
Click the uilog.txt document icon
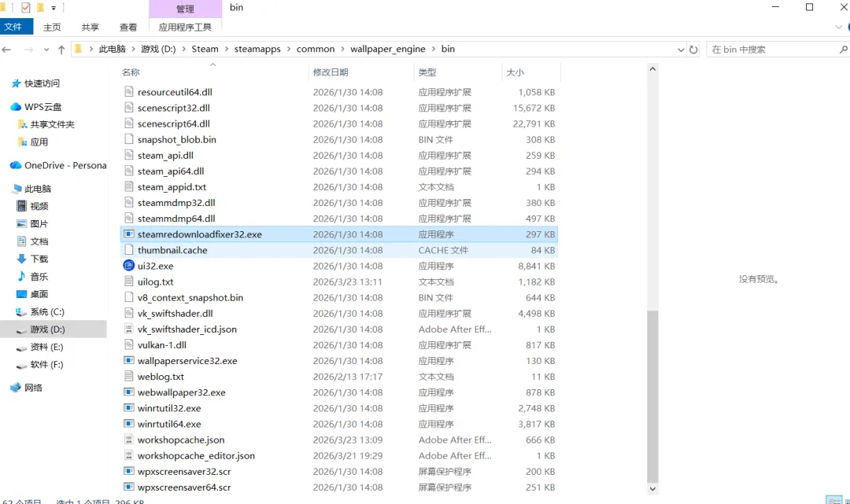128,281
